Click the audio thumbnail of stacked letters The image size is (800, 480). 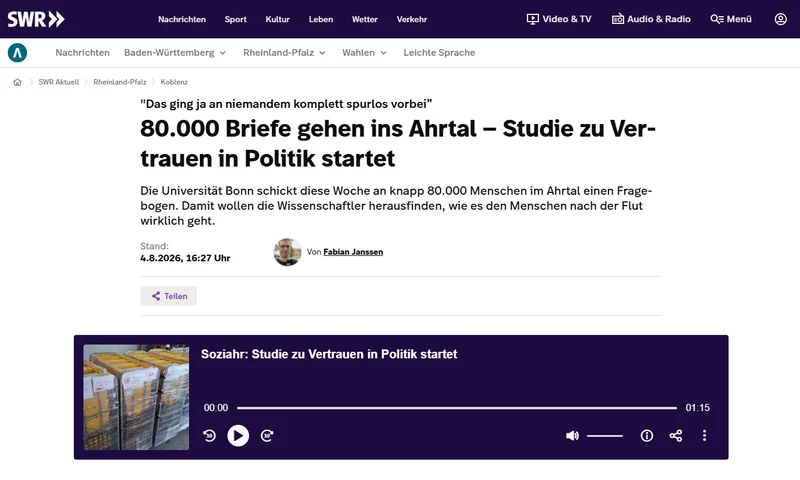(x=136, y=397)
